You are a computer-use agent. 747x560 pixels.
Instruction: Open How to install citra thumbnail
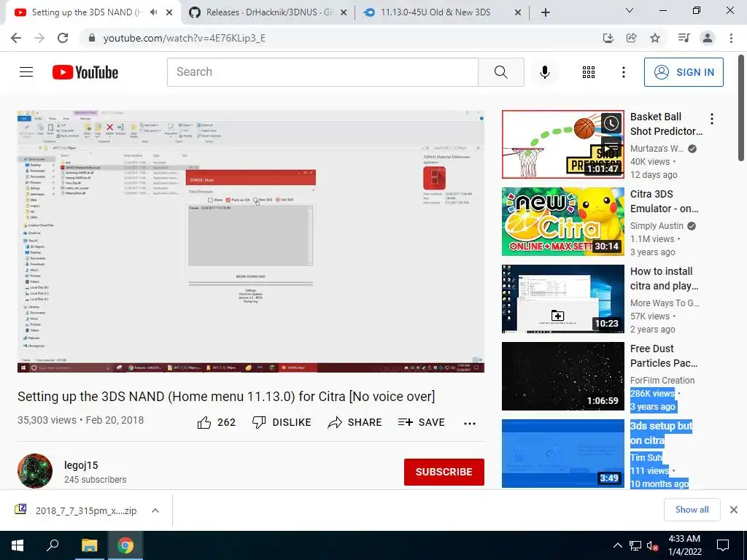click(x=562, y=298)
